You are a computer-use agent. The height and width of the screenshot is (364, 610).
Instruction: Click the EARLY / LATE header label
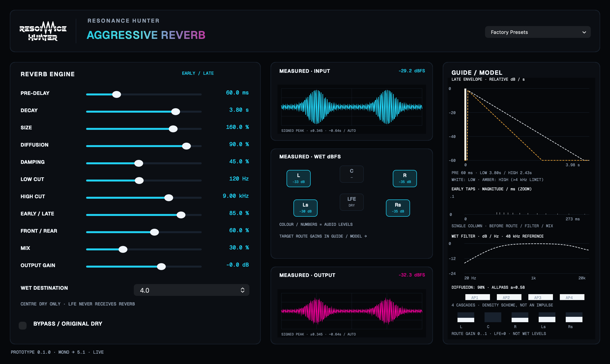(x=198, y=73)
